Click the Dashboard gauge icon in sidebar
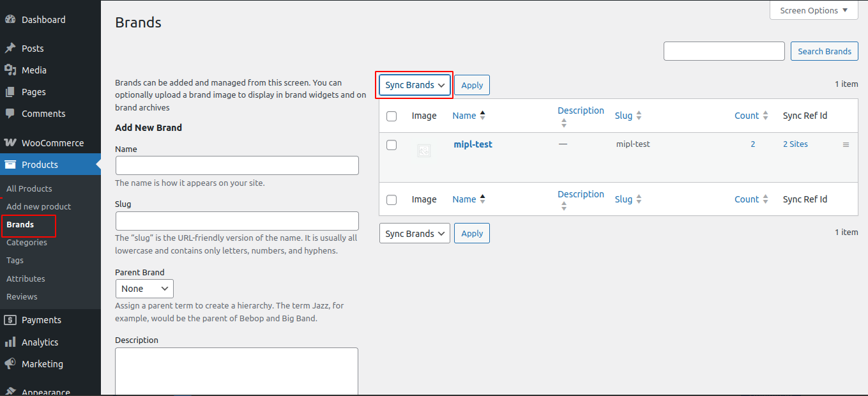Image resolution: width=868 pixels, height=396 pixels. (10, 20)
